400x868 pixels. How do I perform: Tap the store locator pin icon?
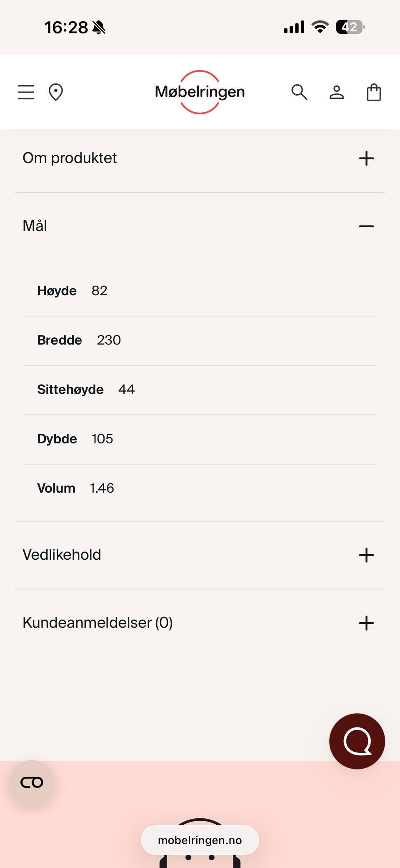click(x=56, y=92)
